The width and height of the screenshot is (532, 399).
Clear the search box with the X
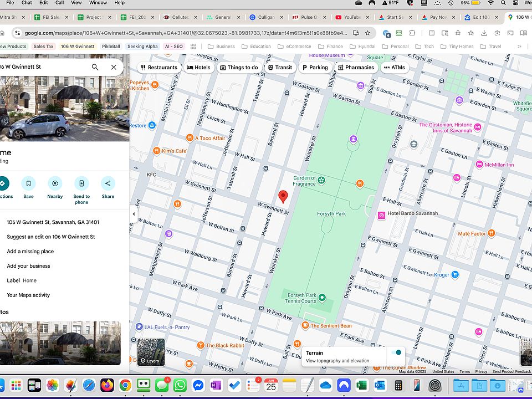click(114, 67)
